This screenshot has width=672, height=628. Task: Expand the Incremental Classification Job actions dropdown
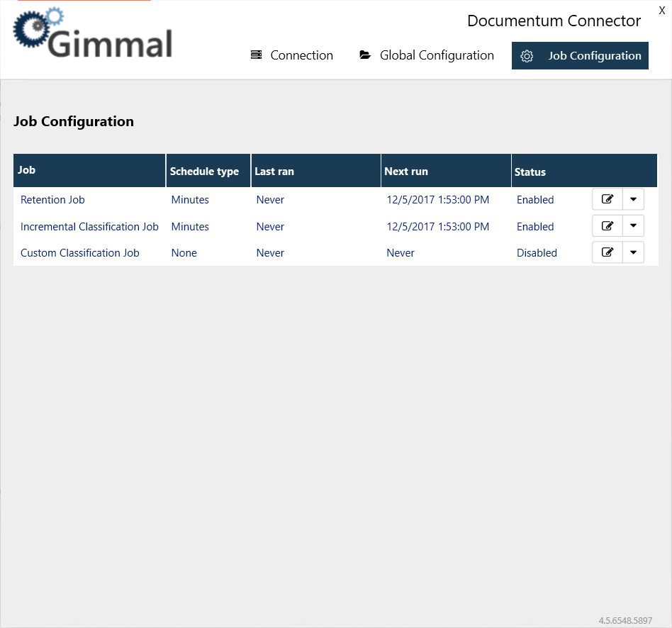coord(633,225)
